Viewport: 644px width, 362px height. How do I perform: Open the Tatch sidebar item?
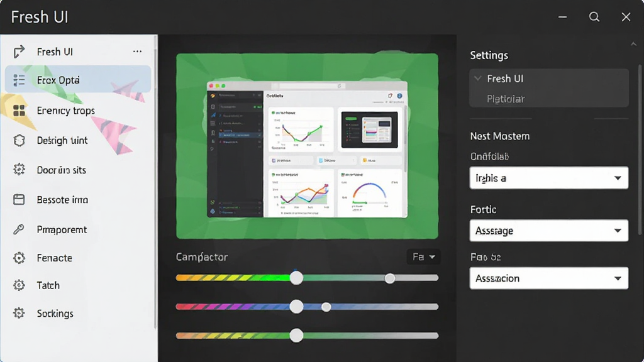pyautogui.click(x=78, y=285)
